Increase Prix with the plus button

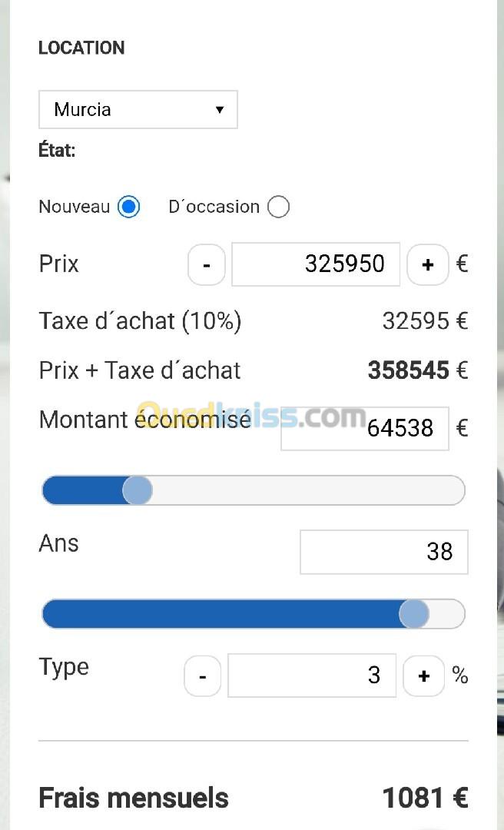tap(427, 265)
